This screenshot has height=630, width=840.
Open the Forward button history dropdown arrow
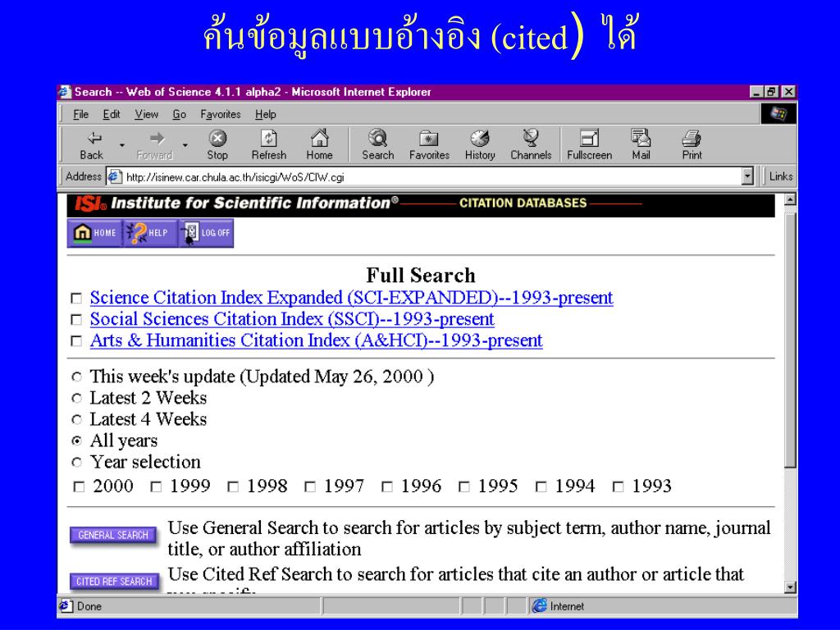185,145
